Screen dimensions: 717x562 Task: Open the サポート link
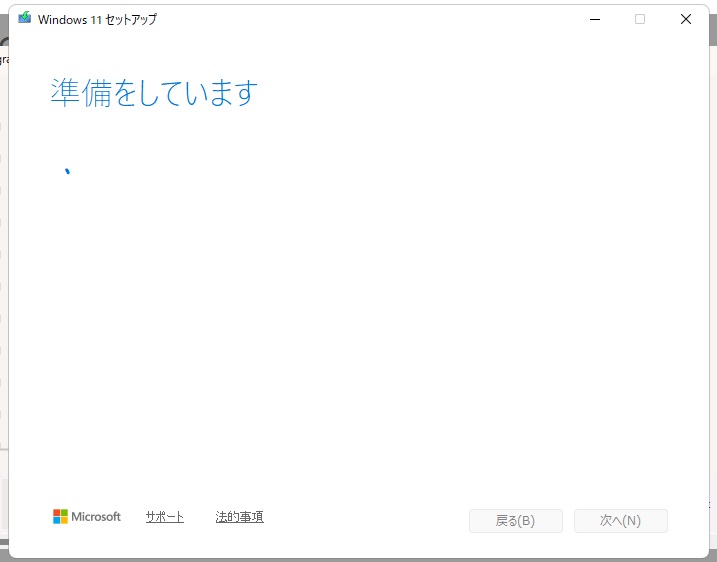[x=164, y=517]
